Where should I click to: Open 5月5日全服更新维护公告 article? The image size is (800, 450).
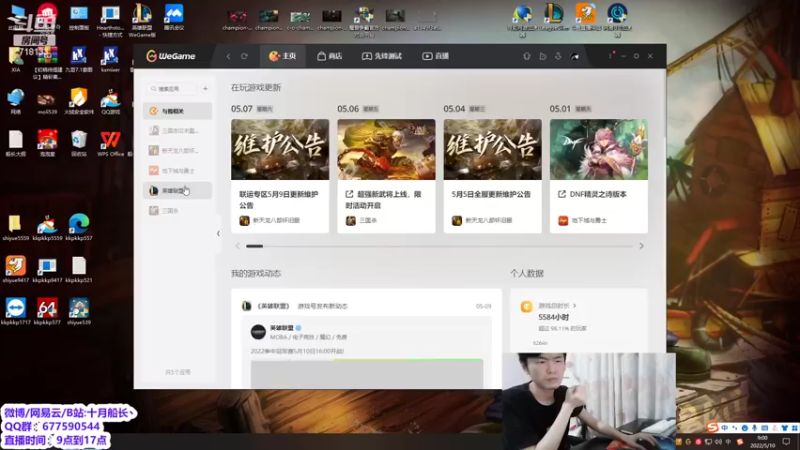491,194
